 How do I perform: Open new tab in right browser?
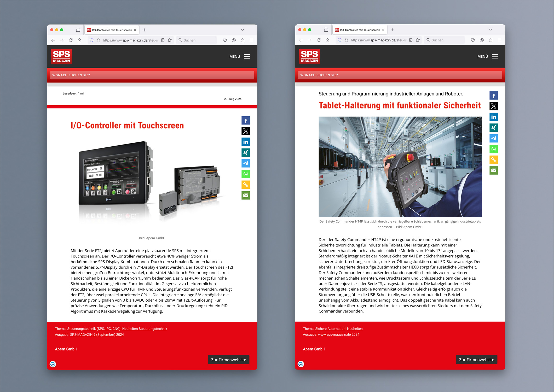392,30
